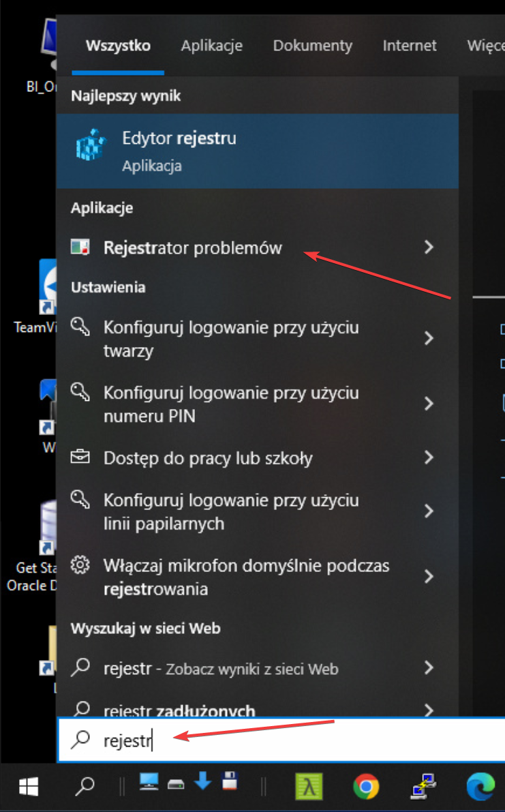
Task: Expand the numeru PIN login setting chevron
Action: (429, 404)
